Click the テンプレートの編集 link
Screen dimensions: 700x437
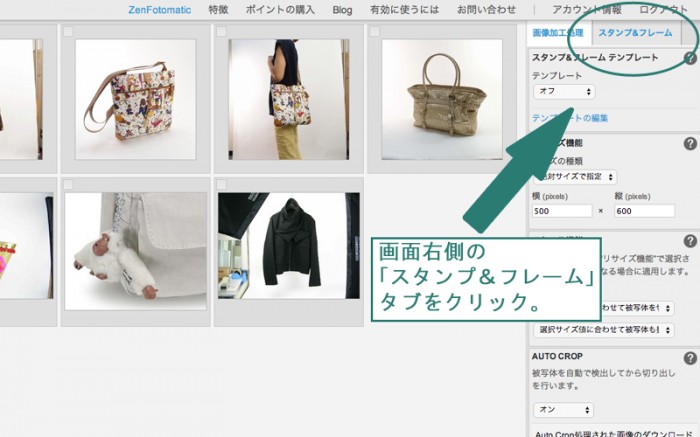pyautogui.click(x=570, y=118)
